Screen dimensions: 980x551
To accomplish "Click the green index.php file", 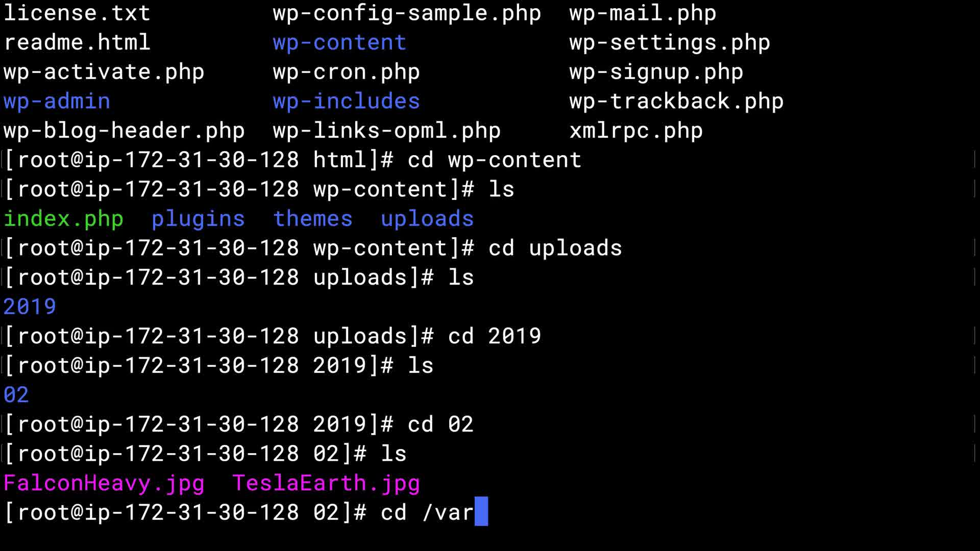I will coord(63,219).
